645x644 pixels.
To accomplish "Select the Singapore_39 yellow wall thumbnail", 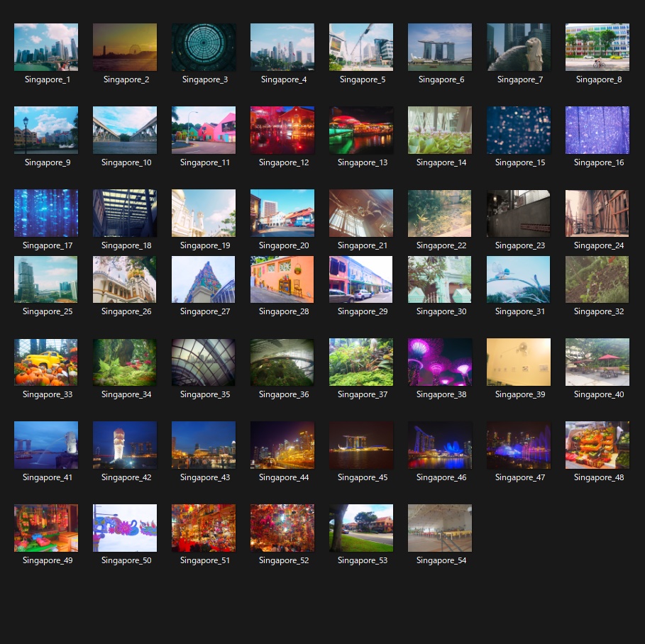I will coord(519,362).
